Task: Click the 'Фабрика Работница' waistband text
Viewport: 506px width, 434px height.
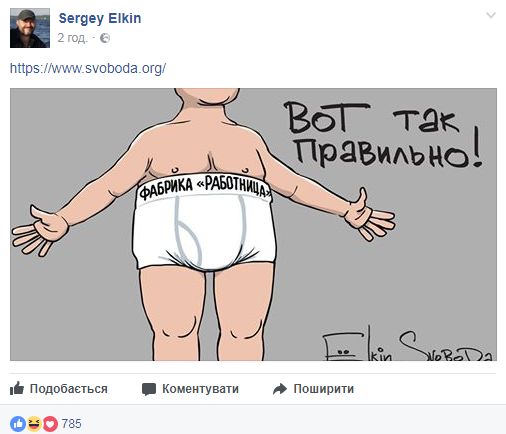Action: click(204, 187)
